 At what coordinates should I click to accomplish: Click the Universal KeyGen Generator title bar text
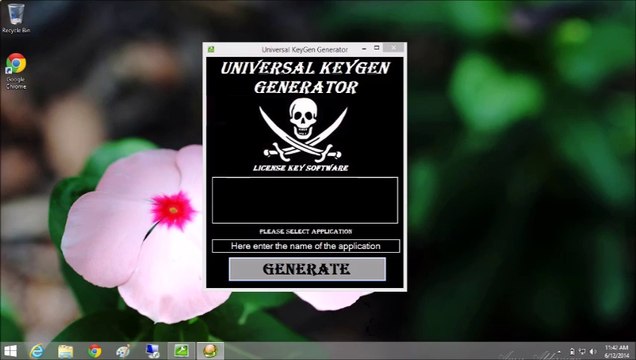coord(305,49)
